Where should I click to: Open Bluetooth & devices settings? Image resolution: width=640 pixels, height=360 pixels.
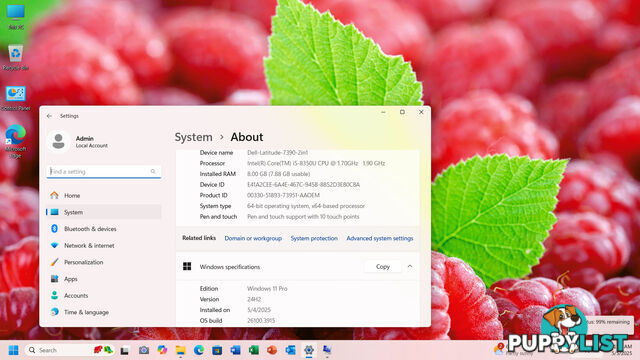point(104,229)
